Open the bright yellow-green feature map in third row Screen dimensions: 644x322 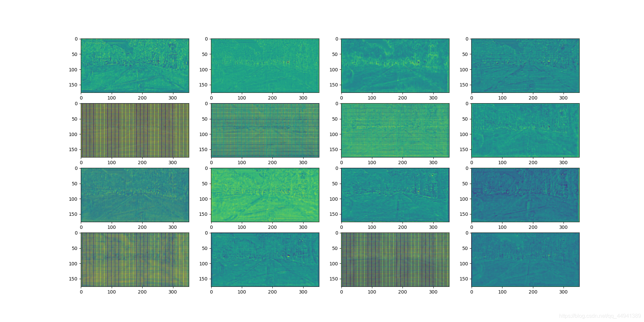[265, 195]
